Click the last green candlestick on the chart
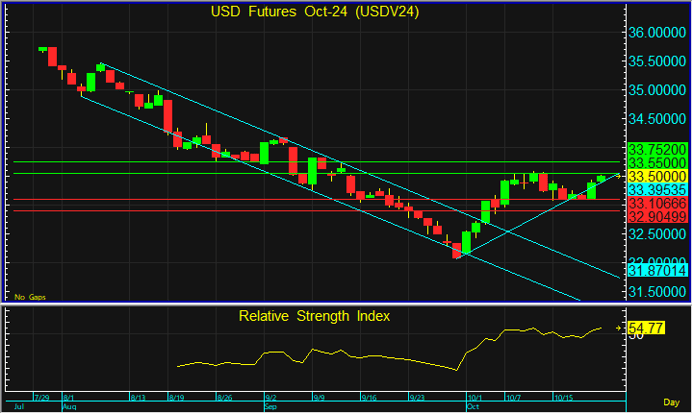 [601, 178]
